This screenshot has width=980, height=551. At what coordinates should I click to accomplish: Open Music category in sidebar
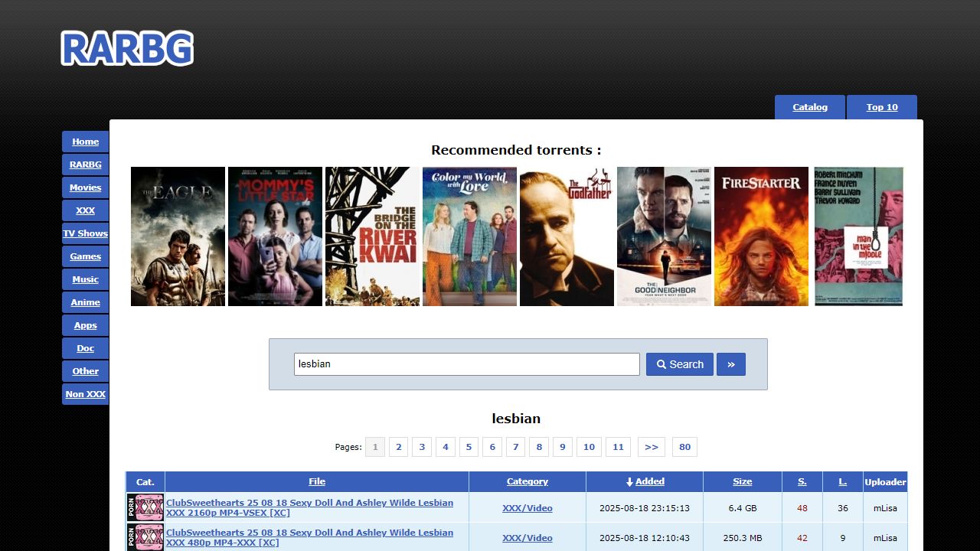coord(86,279)
